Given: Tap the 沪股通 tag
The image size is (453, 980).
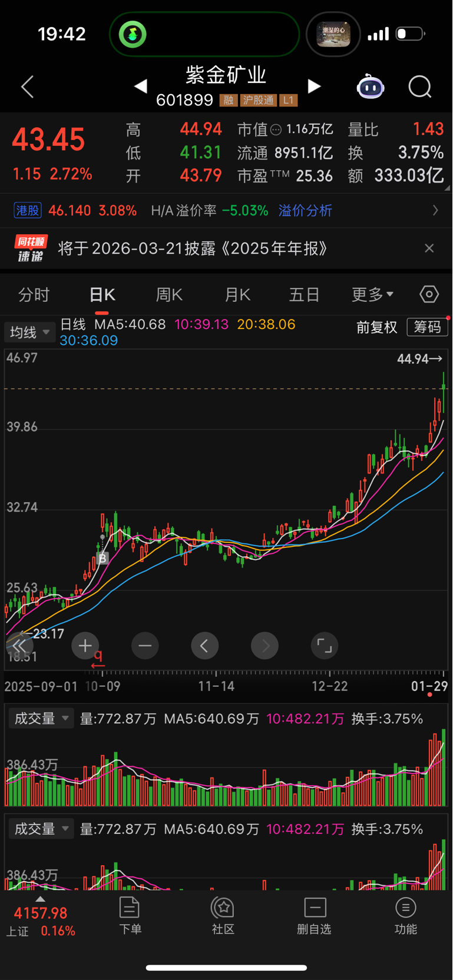Looking at the screenshot, I should click(x=258, y=100).
